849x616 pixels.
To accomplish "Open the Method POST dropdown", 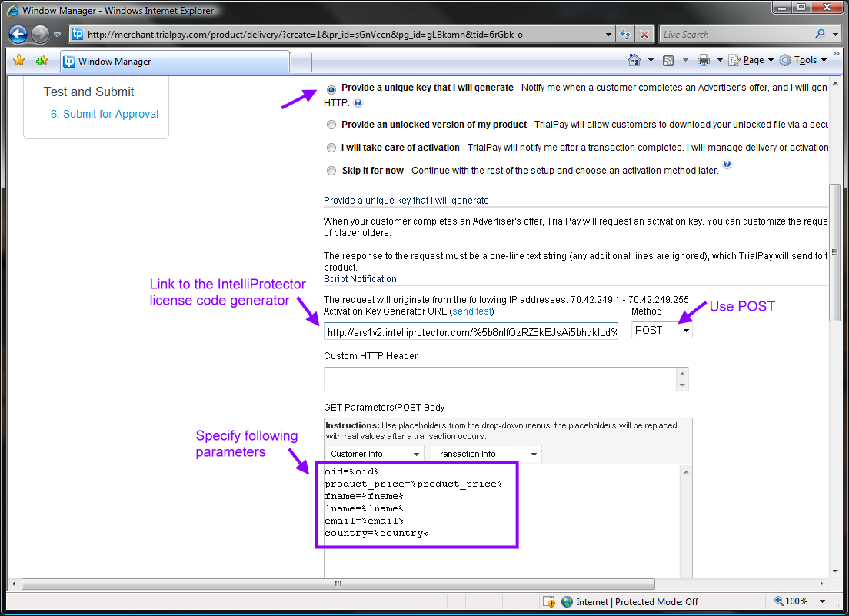I will click(661, 330).
